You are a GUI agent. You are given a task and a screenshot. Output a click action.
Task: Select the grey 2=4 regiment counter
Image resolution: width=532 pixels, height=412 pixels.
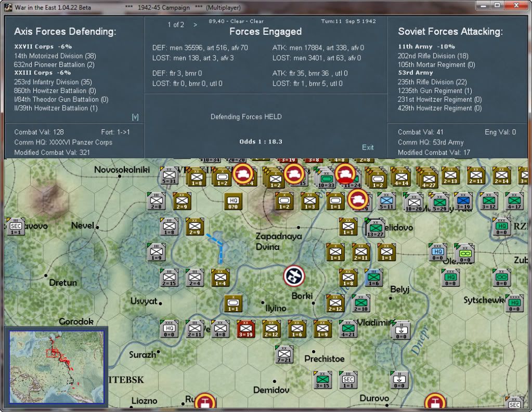[x=194, y=278]
